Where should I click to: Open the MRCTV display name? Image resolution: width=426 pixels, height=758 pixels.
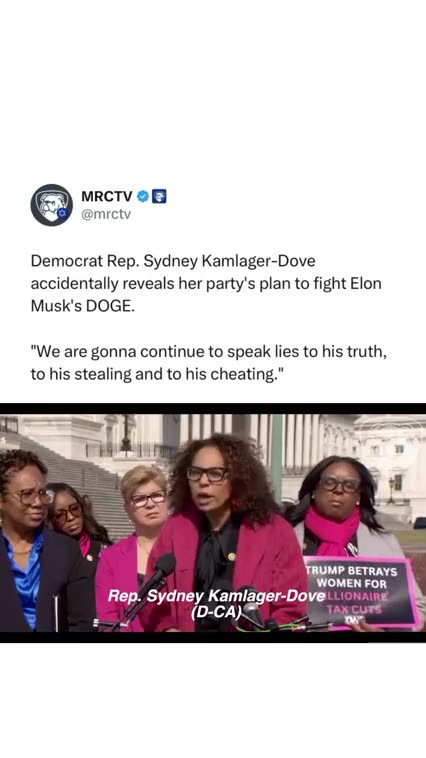coord(106,196)
